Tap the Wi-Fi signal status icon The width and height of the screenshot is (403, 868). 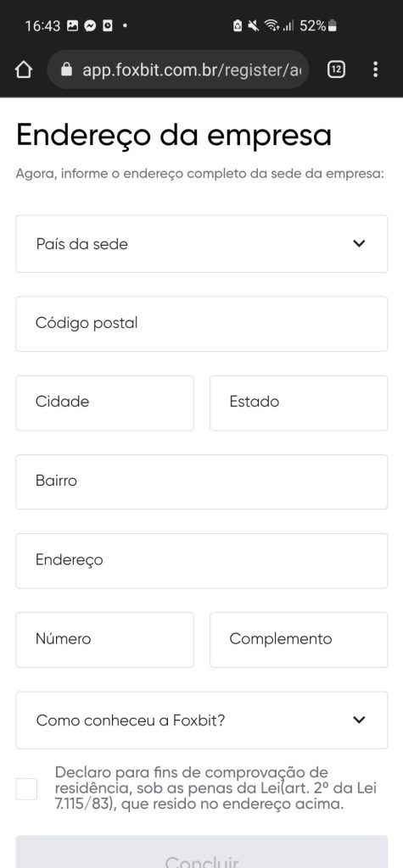tap(271, 25)
